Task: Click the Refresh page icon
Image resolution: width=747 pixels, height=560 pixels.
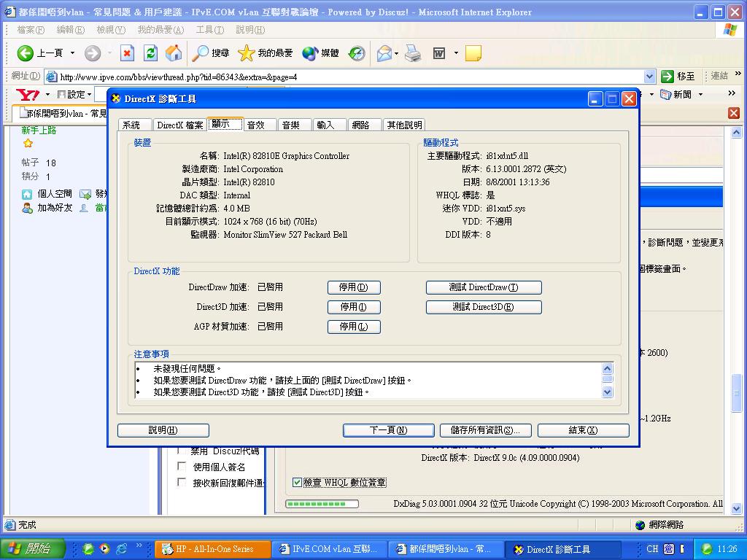Action: (150, 52)
